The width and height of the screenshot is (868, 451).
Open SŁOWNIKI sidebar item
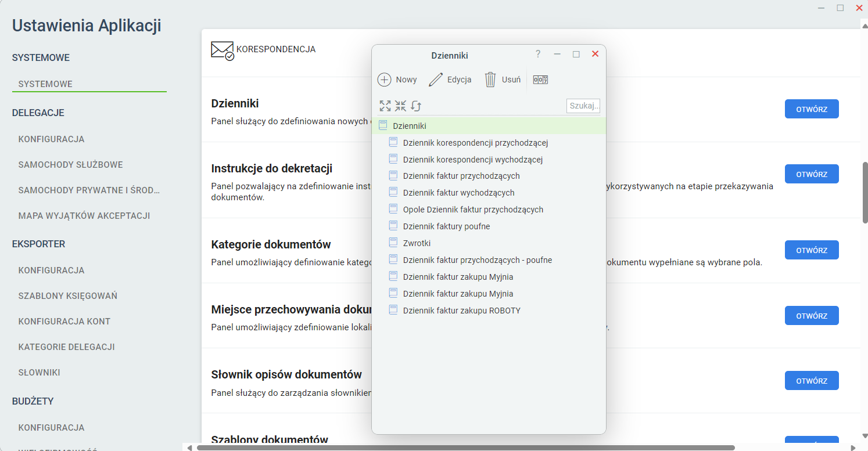[40, 373]
